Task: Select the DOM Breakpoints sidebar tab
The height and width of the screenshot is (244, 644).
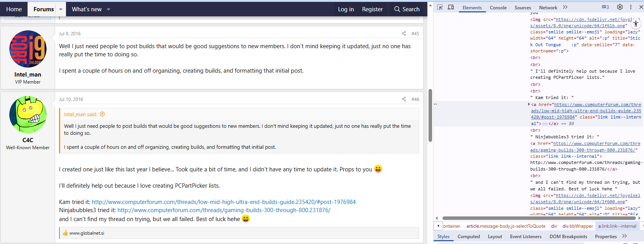Action: pos(568,237)
